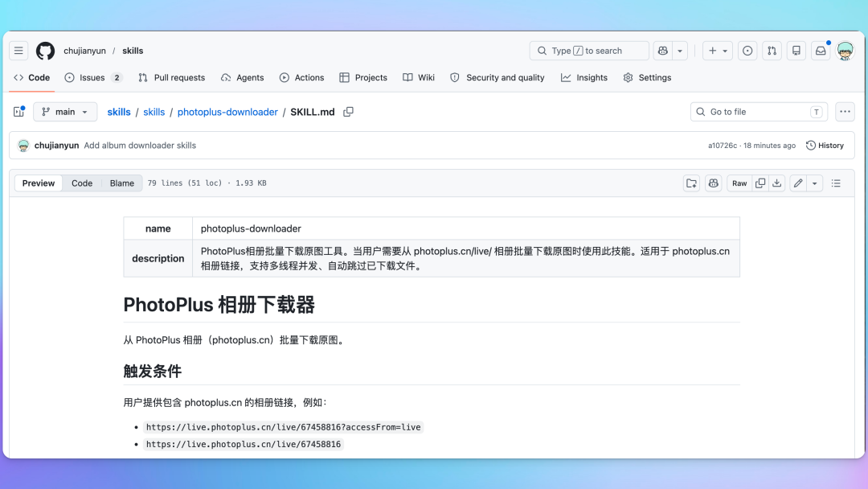868x489 pixels.
Task: Switch to the Projects tab
Action: 363,77
